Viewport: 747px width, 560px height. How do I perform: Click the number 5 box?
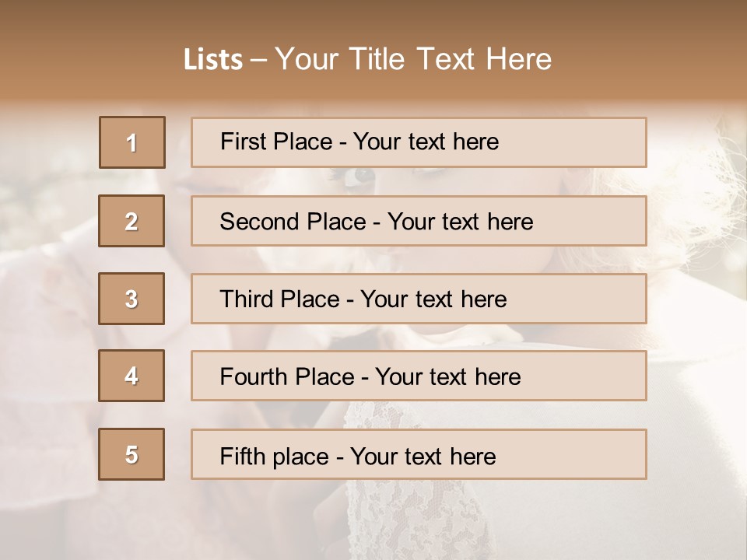tap(132, 454)
